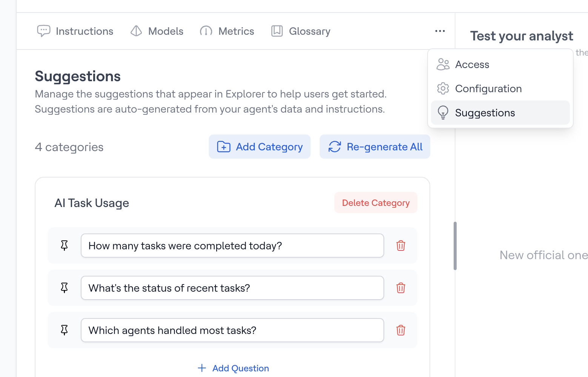Image resolution: width=588 pixels, height=377 pixels.
Task: Edit the 'Which agents handled most tasks?' field
Action: (232, 330)
